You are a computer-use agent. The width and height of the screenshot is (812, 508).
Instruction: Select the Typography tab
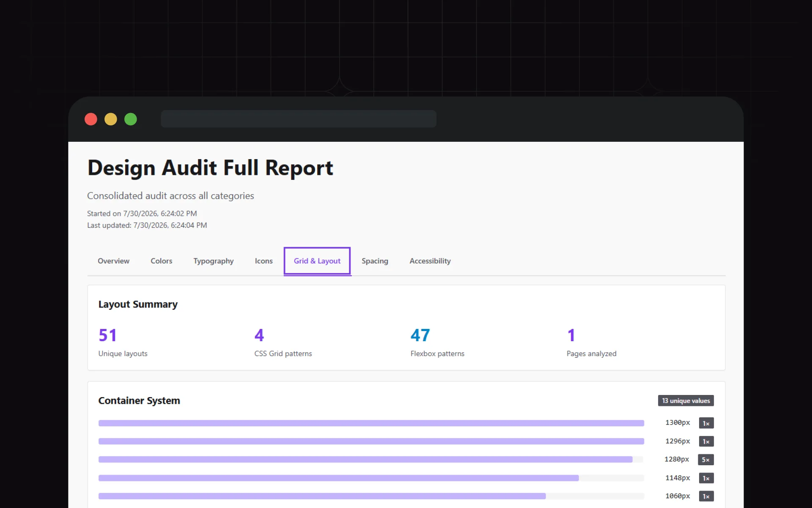[213, 261]
